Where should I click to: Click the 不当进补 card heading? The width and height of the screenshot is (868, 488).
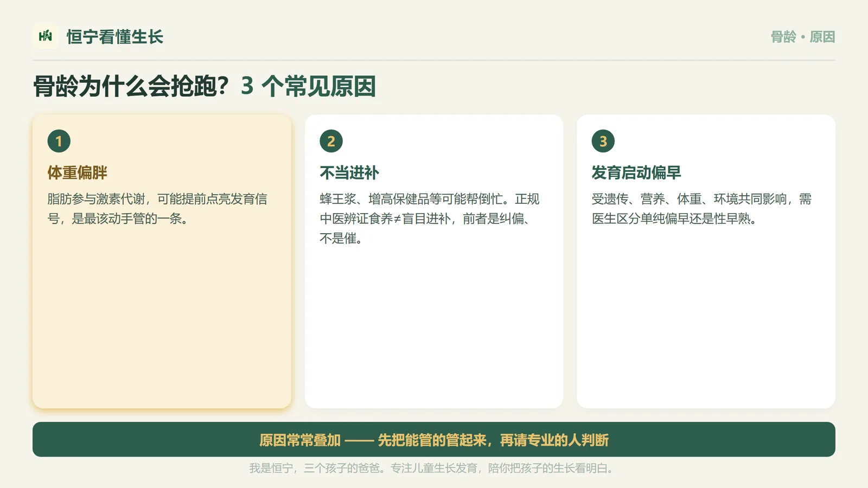pyautogui.click(x=349, y=172)
